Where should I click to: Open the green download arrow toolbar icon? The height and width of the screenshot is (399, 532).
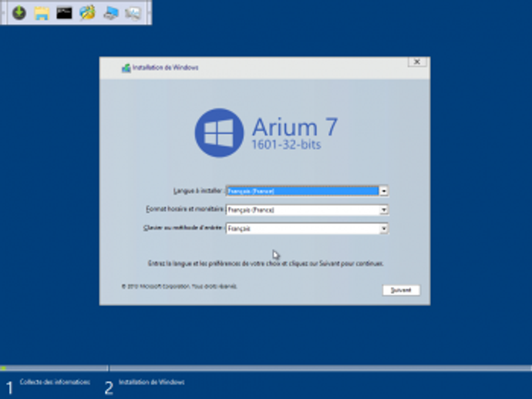19,13
